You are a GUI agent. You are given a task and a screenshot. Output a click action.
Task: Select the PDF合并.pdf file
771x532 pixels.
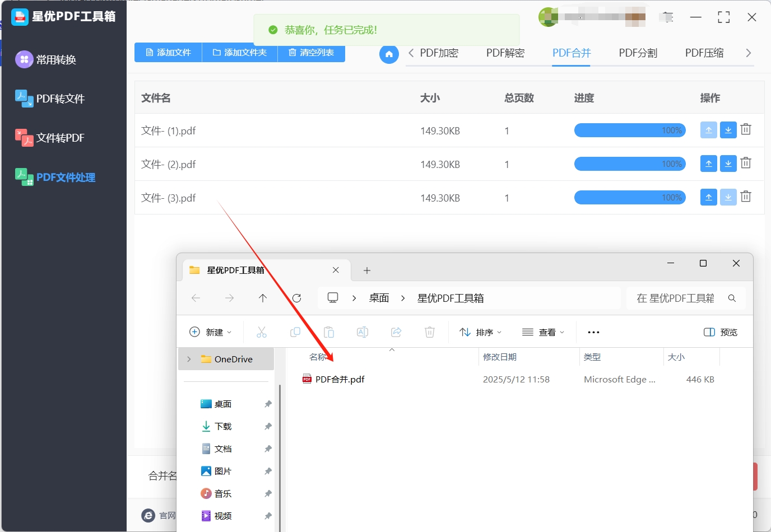[340, 379]
